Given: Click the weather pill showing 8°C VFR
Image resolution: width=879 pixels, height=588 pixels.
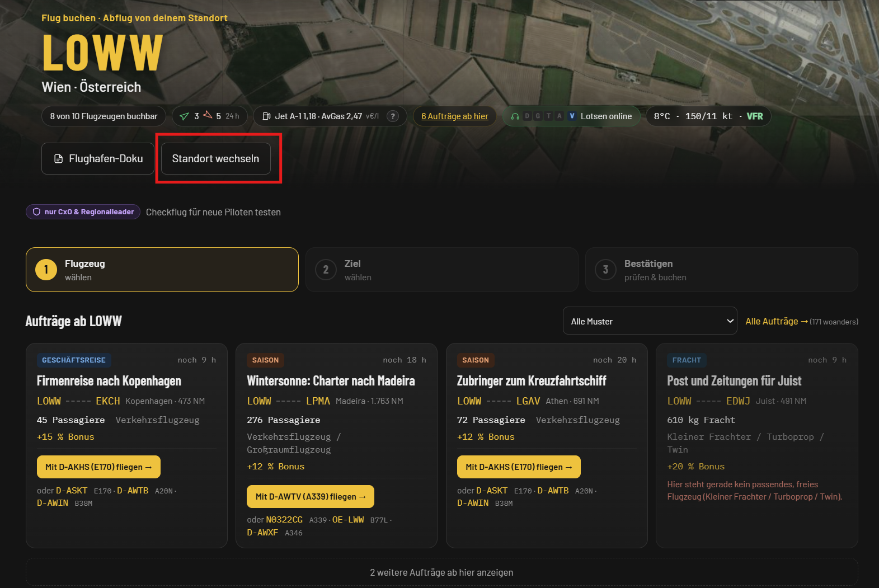Looking at the screenshot, I should [708, 116].
